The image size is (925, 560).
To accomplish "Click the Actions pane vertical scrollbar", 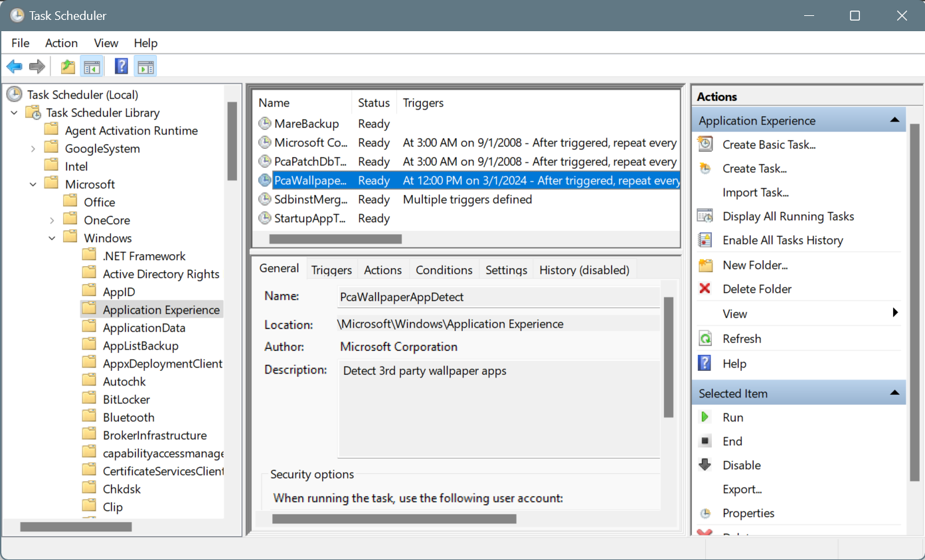I will coord(914,302).
